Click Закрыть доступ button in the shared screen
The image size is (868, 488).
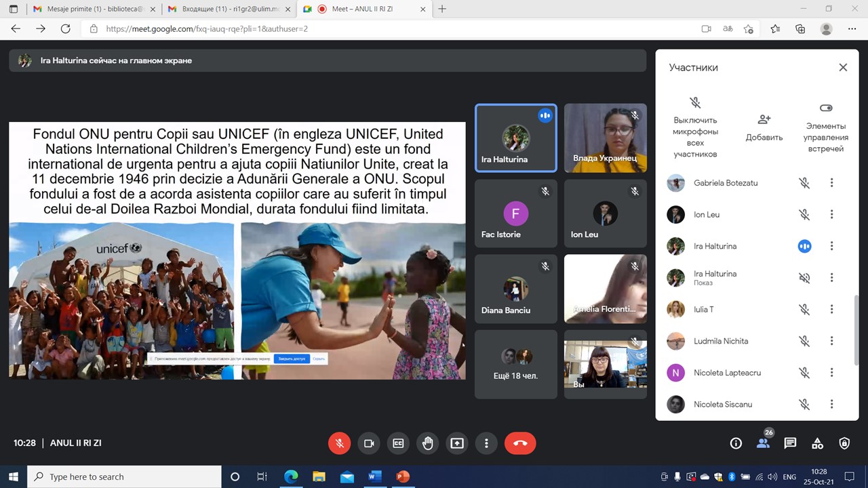292,359
